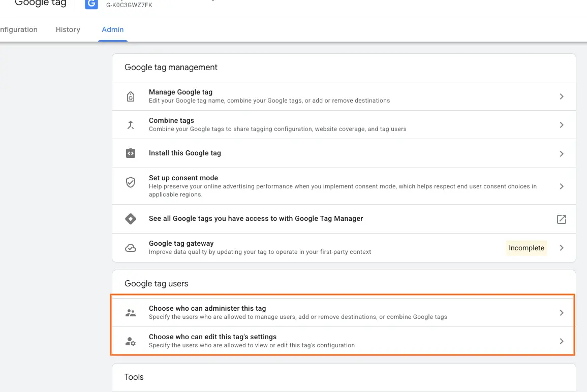Click the Combine tags merge icon
This screenshot has height=392, width=587.
[130, 125]
